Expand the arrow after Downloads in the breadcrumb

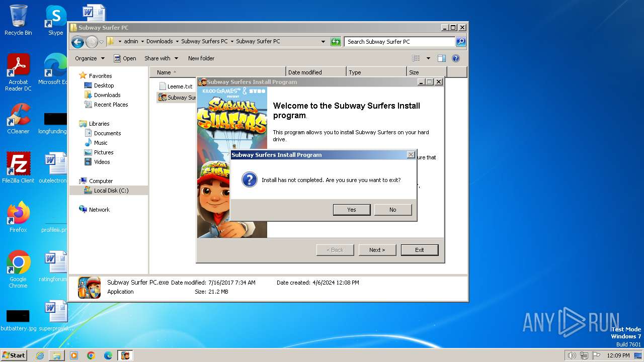177,42
